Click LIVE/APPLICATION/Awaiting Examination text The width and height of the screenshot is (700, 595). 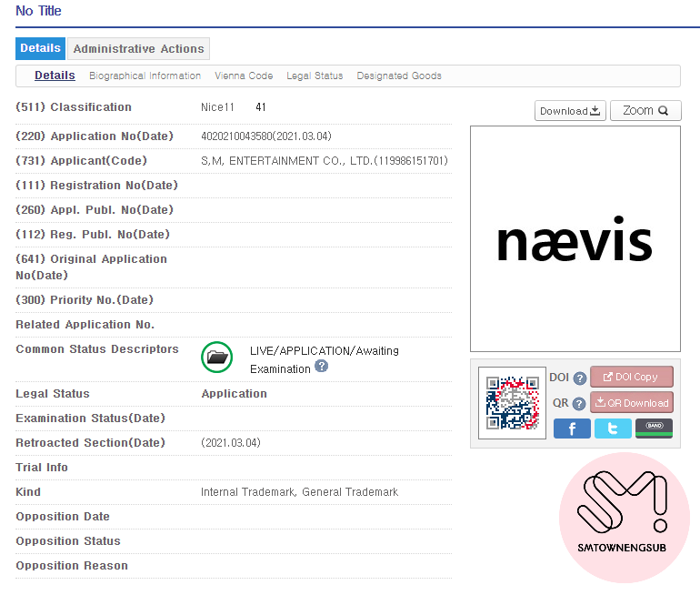pyautogui.click(x=325, y=360)
